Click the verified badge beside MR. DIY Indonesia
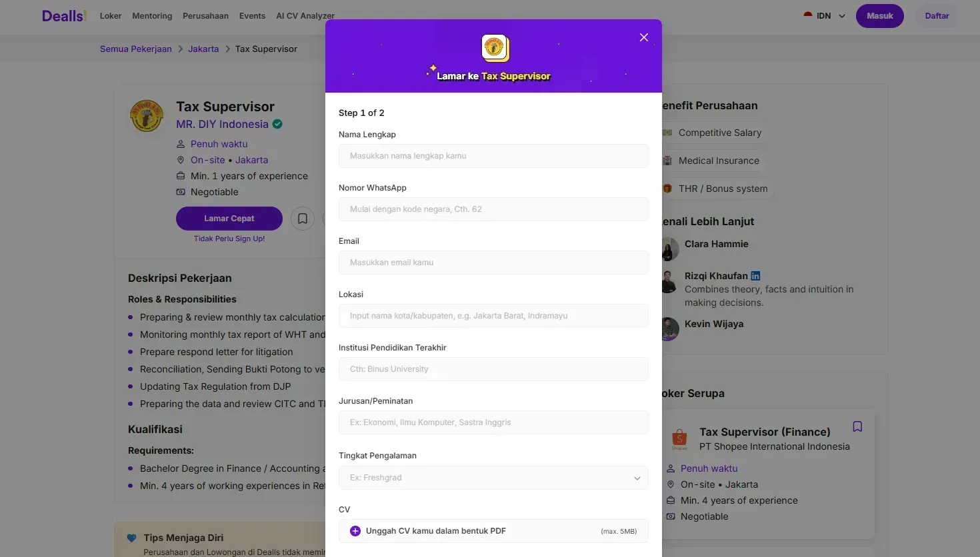980x557 pixels. (277, 124)
